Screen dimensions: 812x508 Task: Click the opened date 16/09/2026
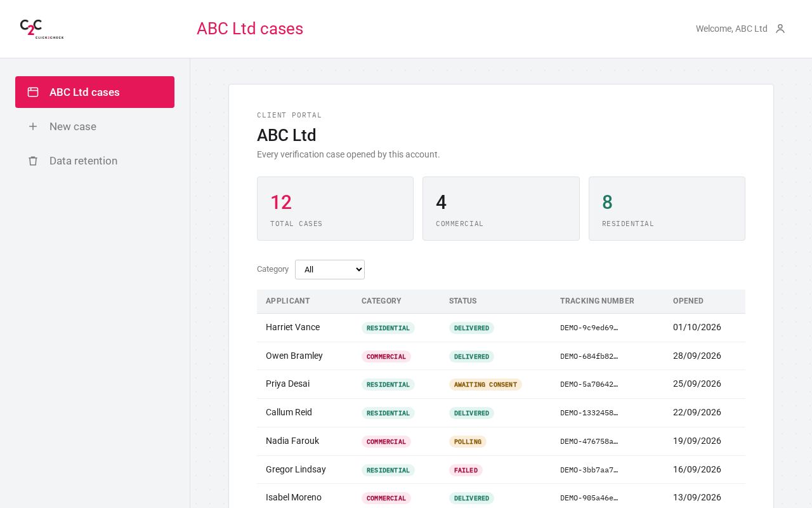tap(697, 469)
